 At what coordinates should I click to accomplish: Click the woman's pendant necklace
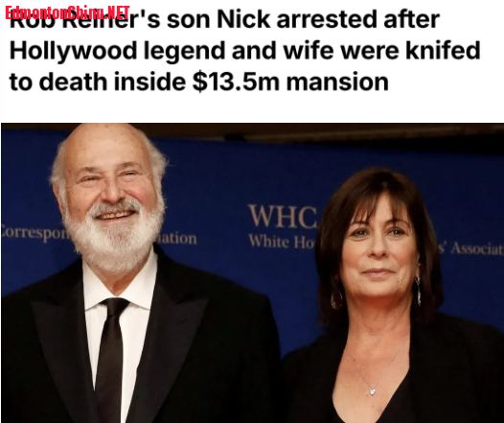coord(372,391)
